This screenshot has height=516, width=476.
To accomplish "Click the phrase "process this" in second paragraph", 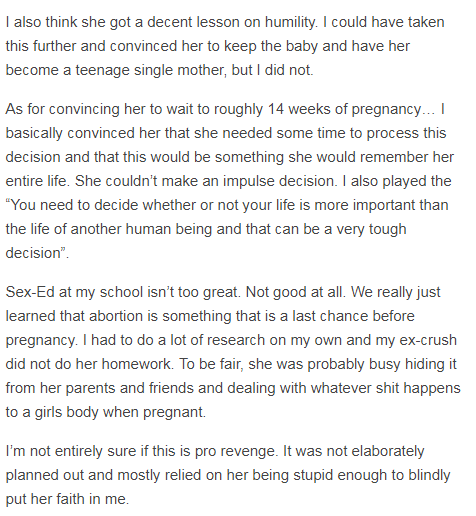I will click(406, 133).
